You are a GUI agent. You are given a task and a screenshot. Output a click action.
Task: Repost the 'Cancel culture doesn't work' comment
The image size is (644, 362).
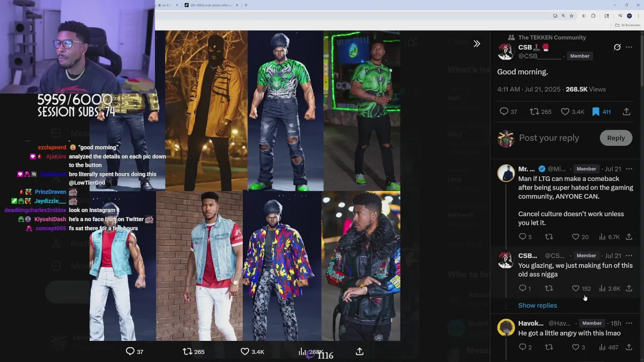(x=549, y=237)
